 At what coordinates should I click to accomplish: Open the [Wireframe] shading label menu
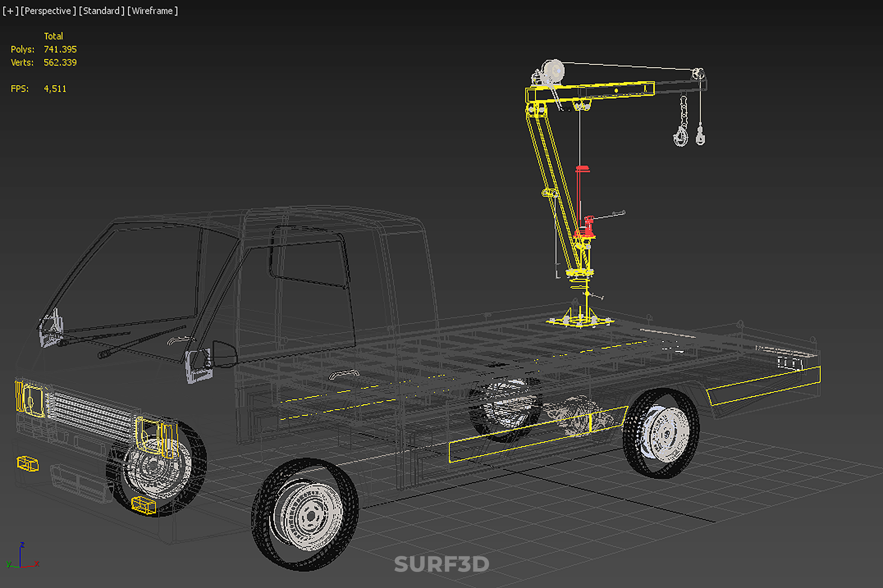pos(152,11)
